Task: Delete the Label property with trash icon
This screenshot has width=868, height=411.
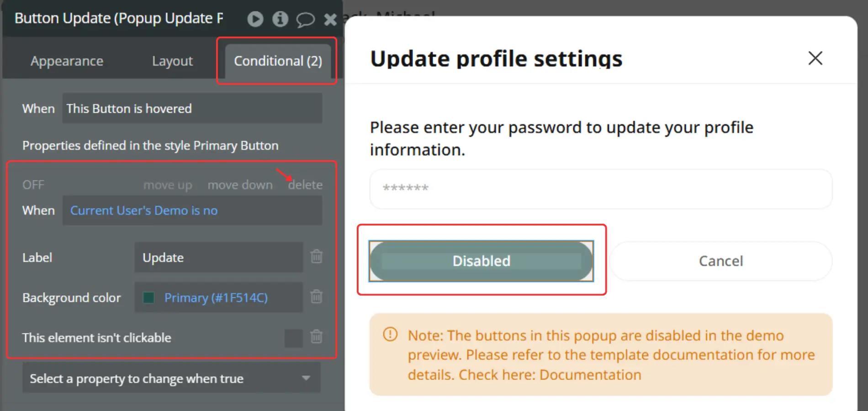Action: pos(317,257)
